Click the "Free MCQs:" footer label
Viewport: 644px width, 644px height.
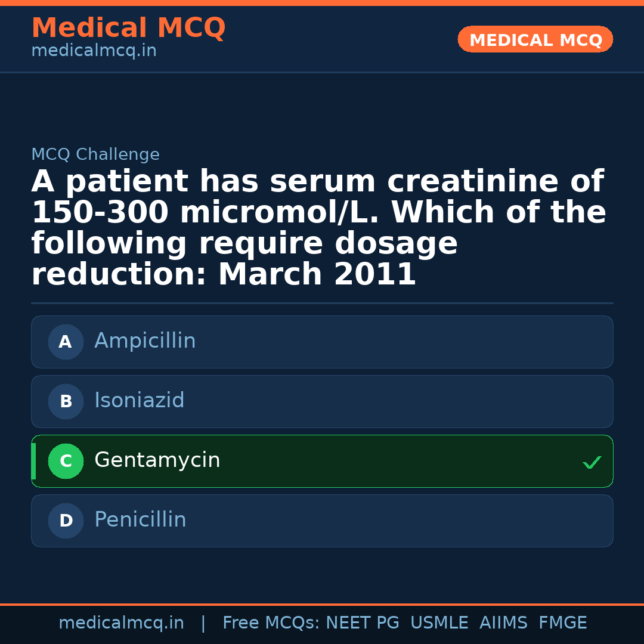pyautogui.click(x=271, y=623)
